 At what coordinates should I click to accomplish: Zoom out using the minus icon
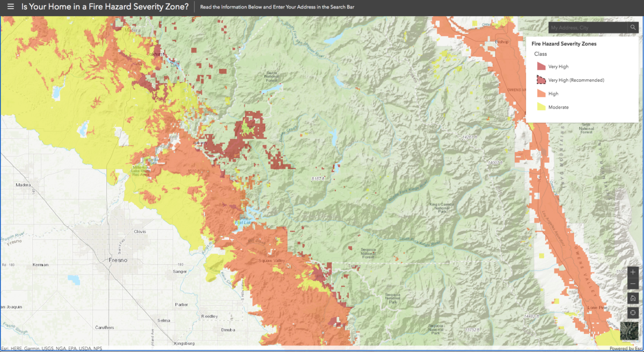point(632,284)
